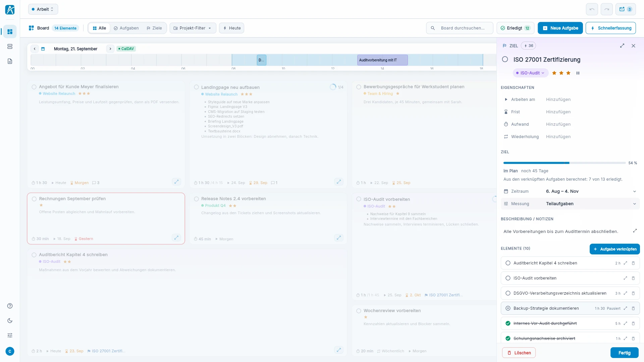Viewport: 644px width, 362px height.
Task: Click the Neue Aufgabe button
Action: click(x=560, y=28)
